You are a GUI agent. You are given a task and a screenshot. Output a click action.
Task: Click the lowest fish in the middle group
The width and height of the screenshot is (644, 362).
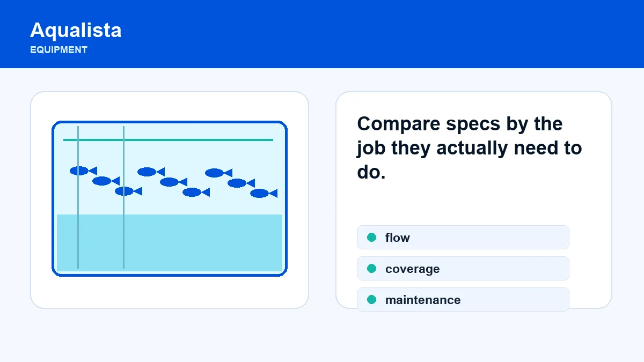tap(196, 192)
